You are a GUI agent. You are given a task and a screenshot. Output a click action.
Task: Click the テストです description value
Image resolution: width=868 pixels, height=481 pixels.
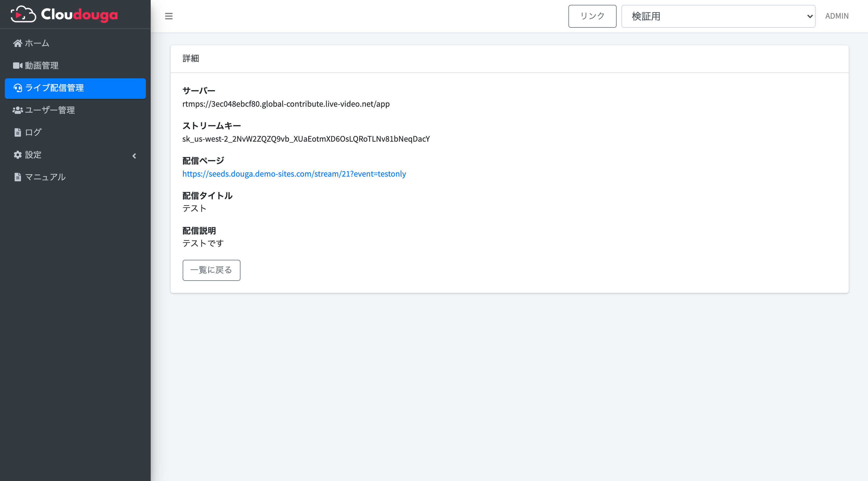203,243
